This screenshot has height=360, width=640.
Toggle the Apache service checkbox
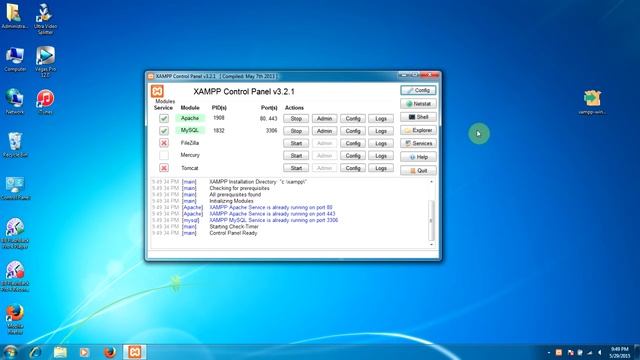click(164, 118)
